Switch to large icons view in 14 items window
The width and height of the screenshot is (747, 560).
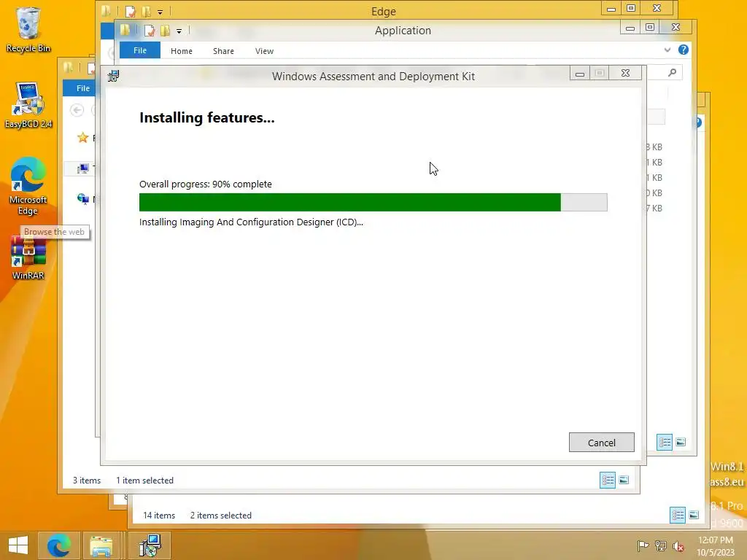pos(694,515)
